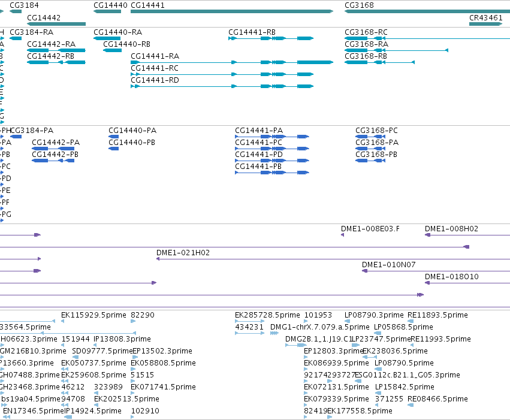The image size is (510, 420).
Task: Open EST LP05868.5prime
Action: 403,327
